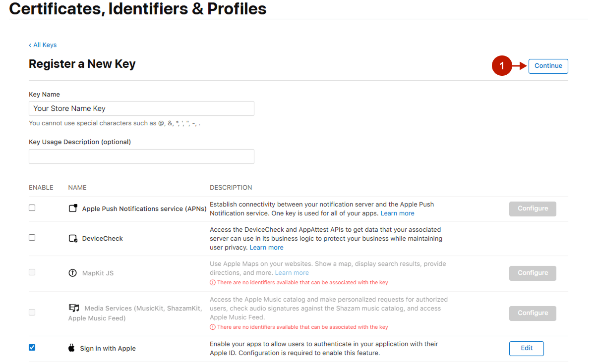Click the Media Services music icon

tap(73, 308)
